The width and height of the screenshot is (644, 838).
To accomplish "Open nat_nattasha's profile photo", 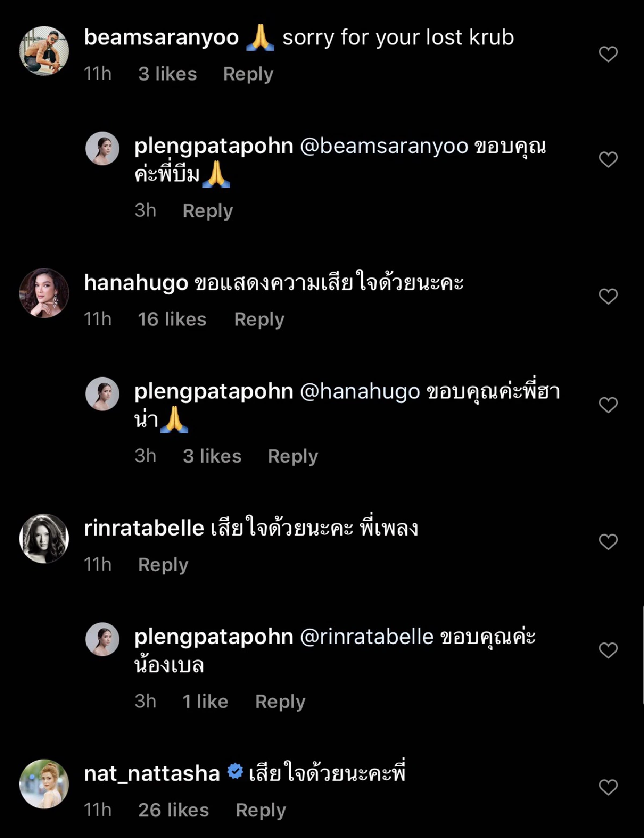I will [x=44, y=784].
